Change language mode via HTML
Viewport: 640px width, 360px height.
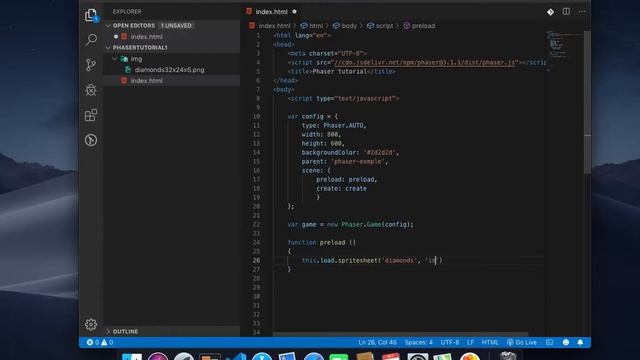coord(490,342)
